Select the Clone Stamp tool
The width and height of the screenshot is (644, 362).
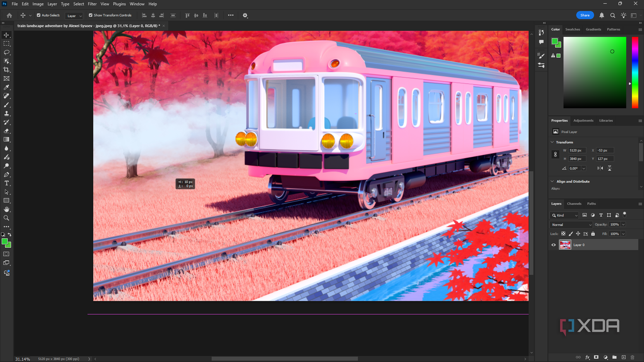click(7, 114)
